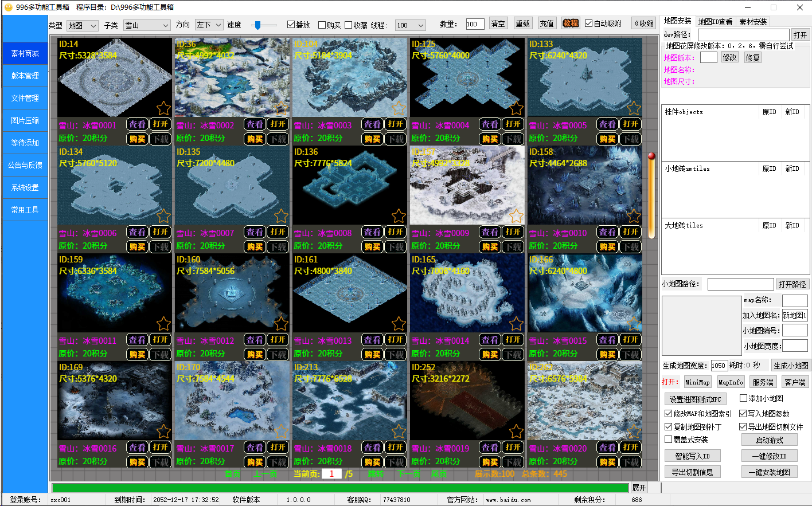Click the 数量 quantity input field
The width and height of the screenshot is (812, 506).
(475, 24)
